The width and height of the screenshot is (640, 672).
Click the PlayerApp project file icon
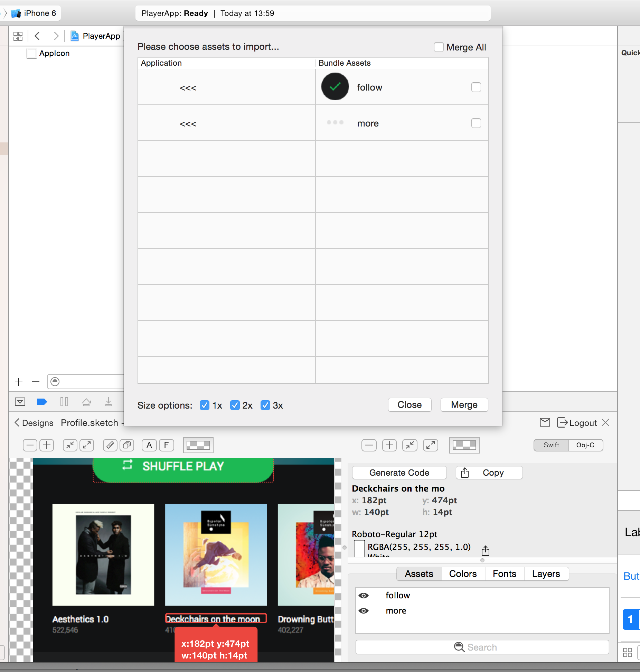[74, 36]
